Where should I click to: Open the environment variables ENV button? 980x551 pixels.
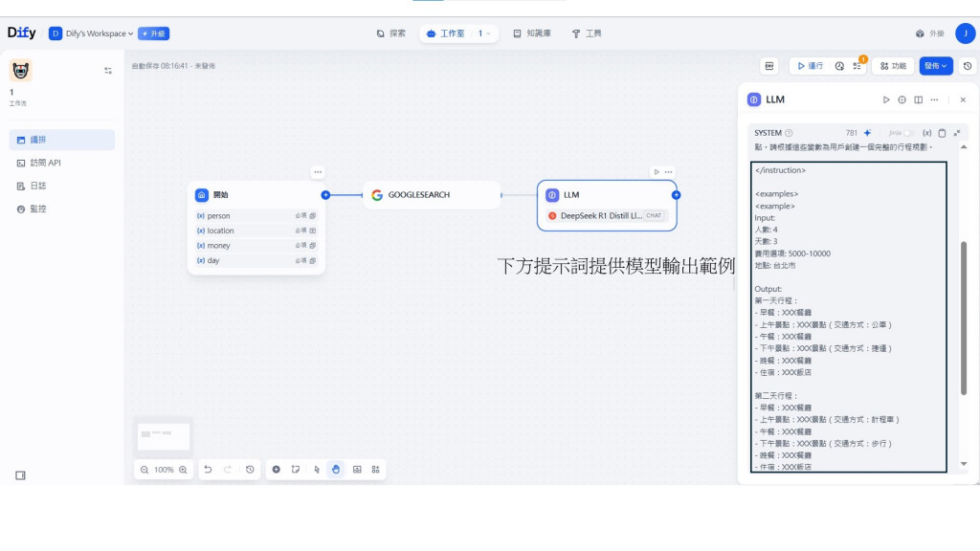coord(769,66)
